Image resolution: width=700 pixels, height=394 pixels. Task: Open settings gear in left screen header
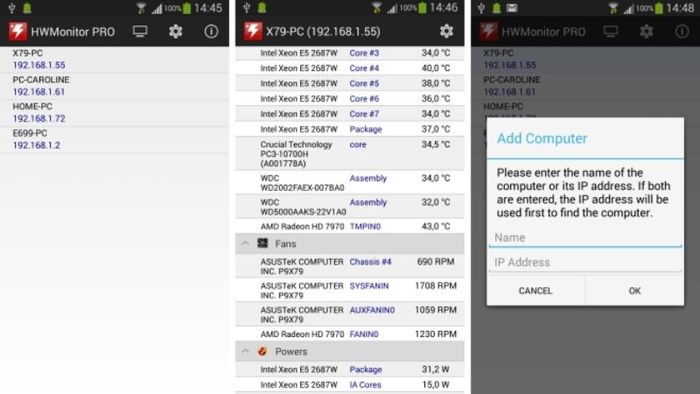click(175, 31)
